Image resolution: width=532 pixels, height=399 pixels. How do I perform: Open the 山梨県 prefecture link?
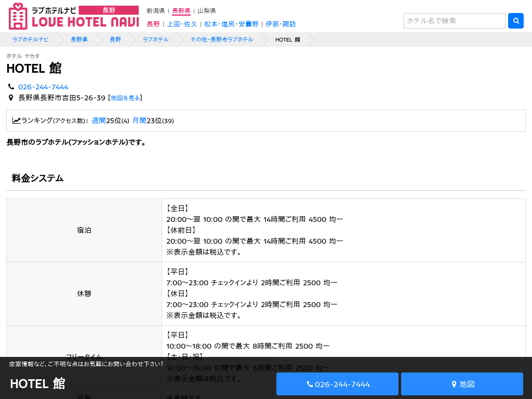point(207,11)
